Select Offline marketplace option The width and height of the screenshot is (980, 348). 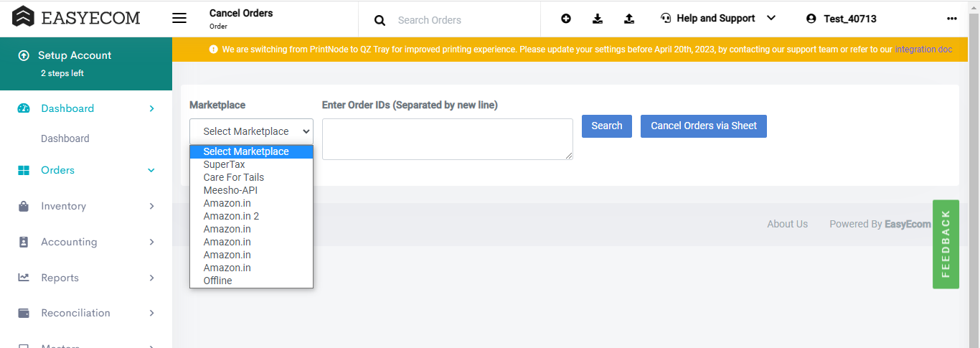[x=251, y=281]
